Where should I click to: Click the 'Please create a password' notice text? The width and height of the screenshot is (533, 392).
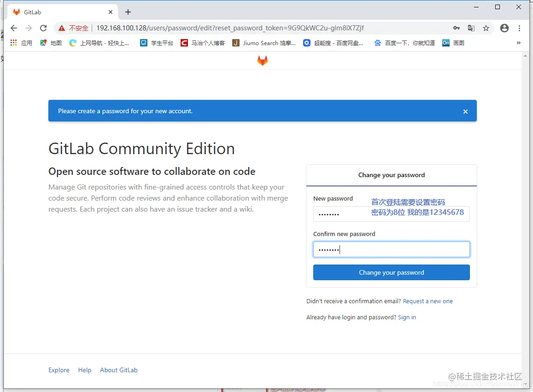[125, 111]
